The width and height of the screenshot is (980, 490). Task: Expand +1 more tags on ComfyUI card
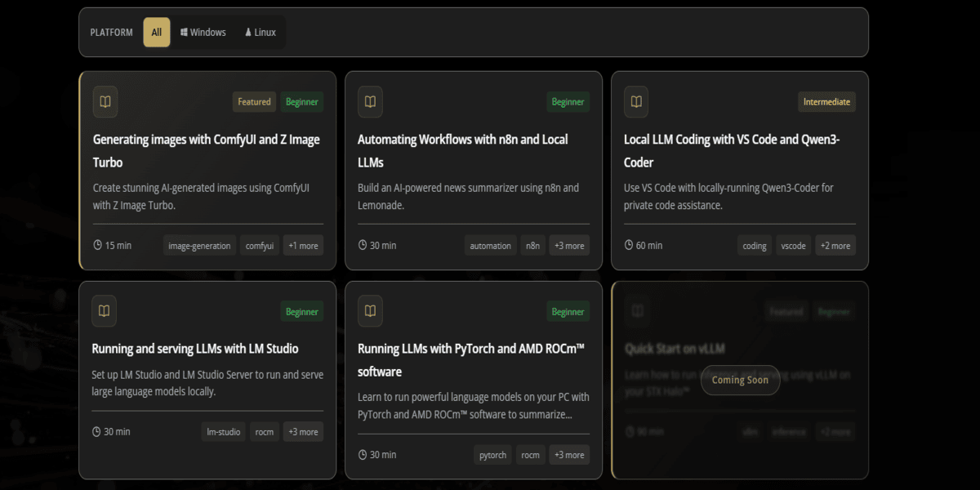(x=303, y=245)
